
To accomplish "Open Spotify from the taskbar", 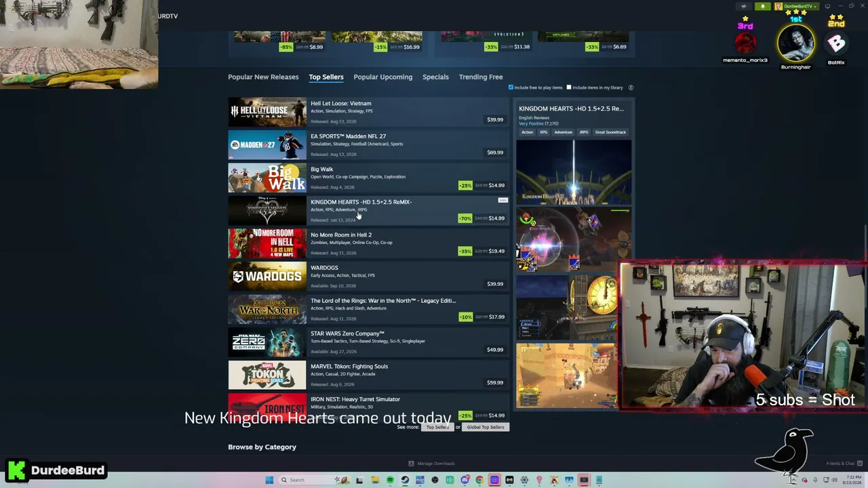I will pyautogui.click(x=390, y=480).
